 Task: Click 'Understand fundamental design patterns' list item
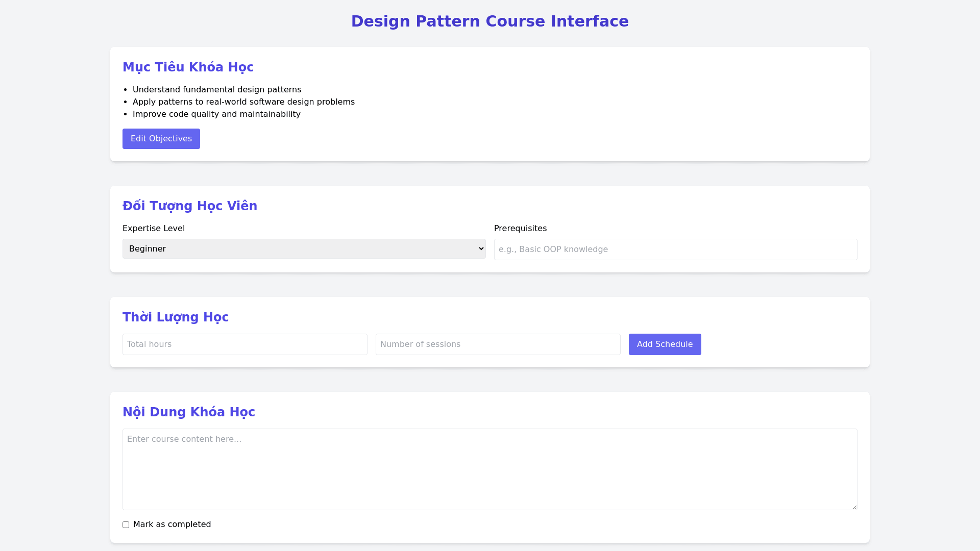(x=217, y=90)
